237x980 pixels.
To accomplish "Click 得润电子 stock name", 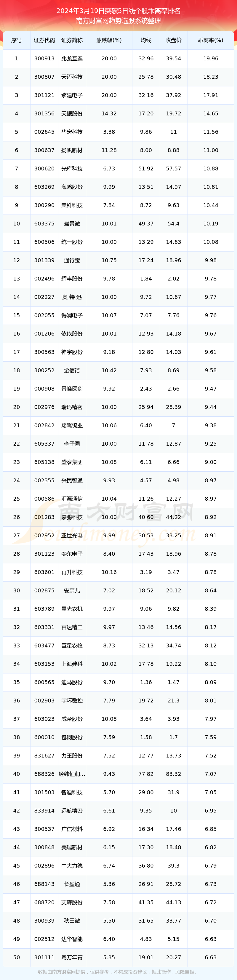I will click(x=72, y=315).
